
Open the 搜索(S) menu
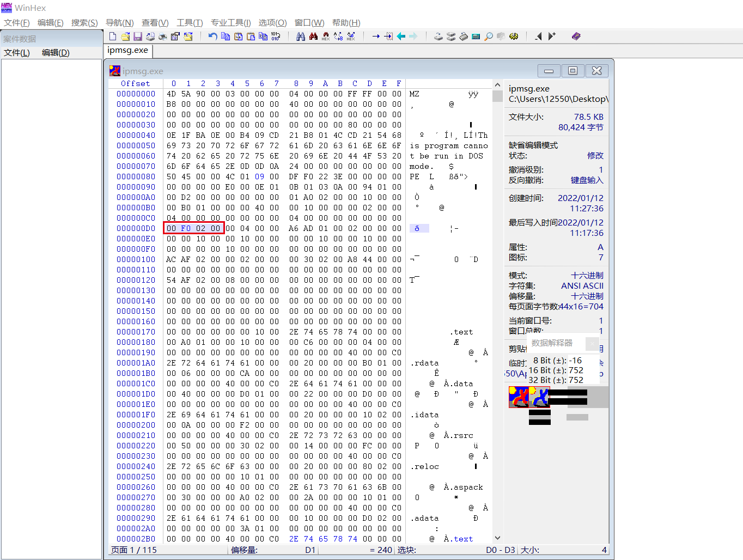tap(84, 23)
